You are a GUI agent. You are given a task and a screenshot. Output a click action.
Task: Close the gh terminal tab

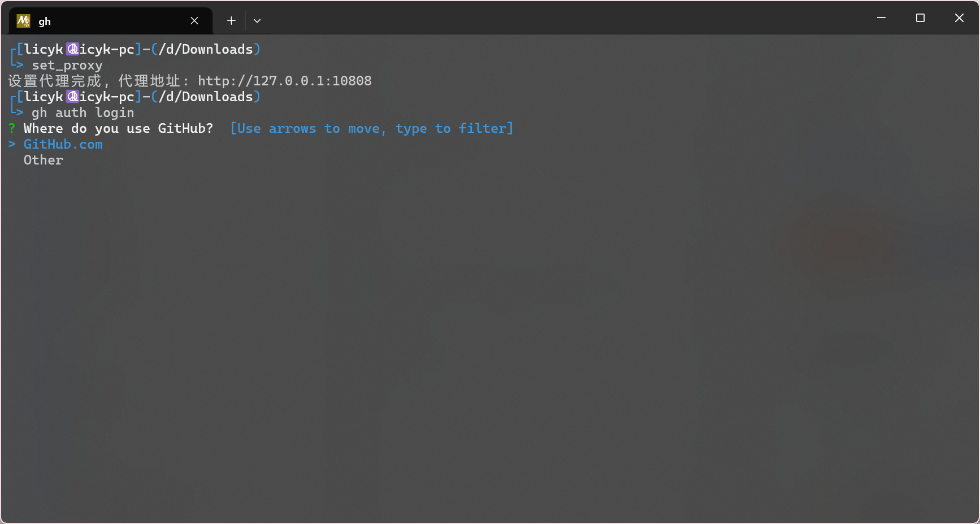194,21
